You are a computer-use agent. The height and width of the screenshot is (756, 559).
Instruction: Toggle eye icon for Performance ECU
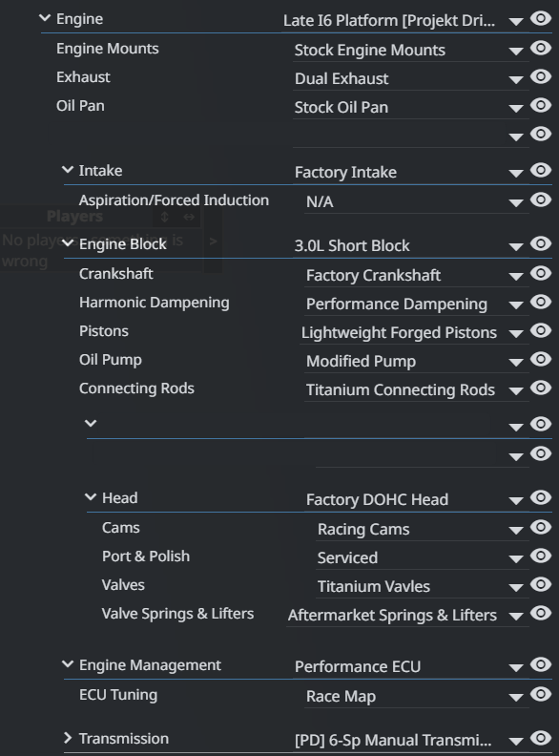click(541, 664)
